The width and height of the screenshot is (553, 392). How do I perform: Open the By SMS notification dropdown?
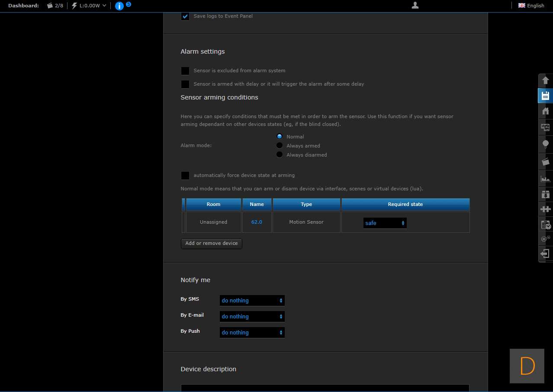252,301
